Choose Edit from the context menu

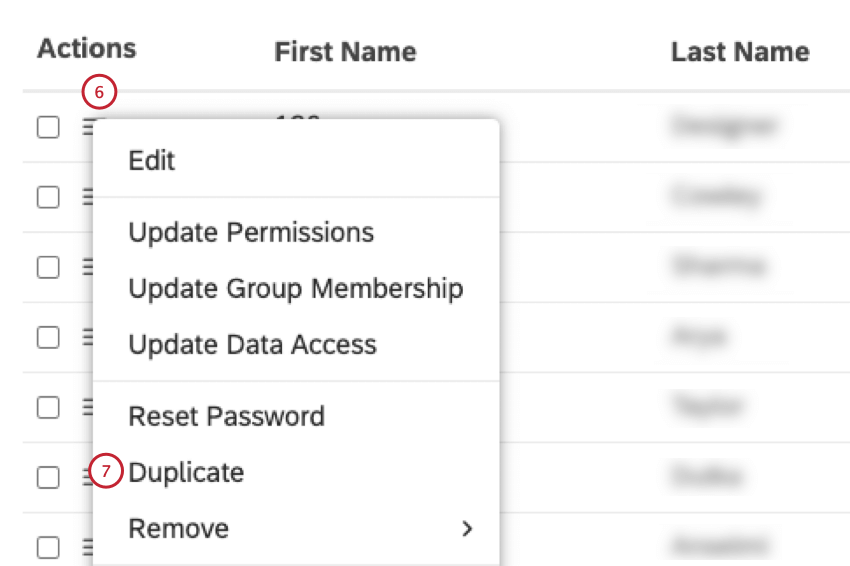point(152,160)
